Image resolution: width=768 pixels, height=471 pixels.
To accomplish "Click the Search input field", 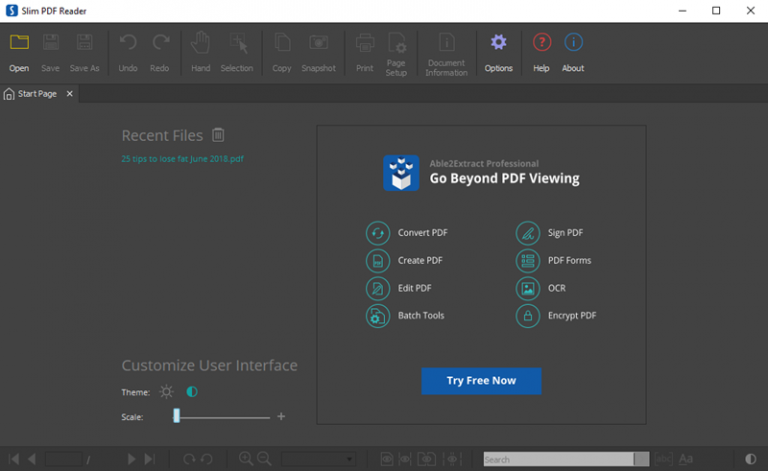I will click(558, 459).
